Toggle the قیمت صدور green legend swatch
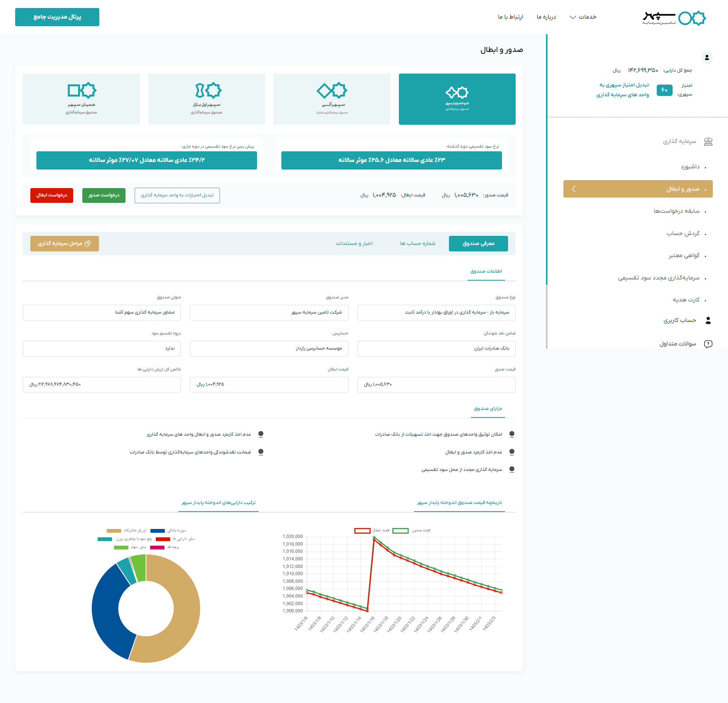The image size is (728, 703). pyautogui.click(x=400, y=531)
